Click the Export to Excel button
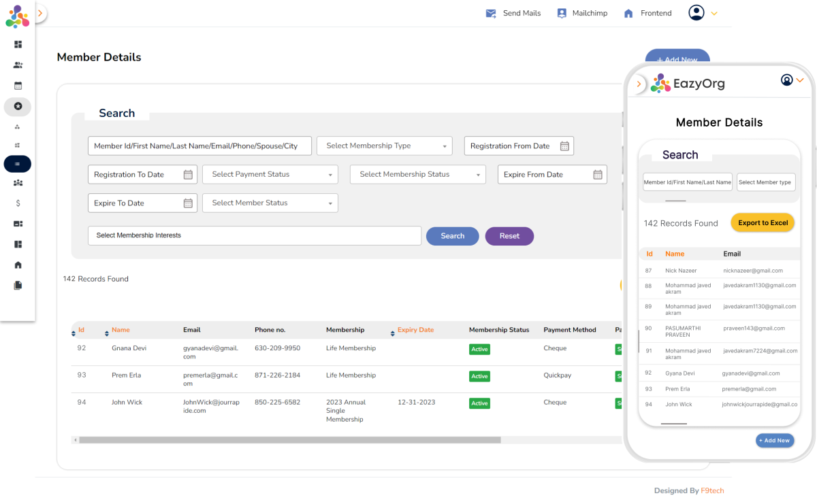The height and width of the screenshot is (504, 817). pyautogui.click(x=763, y=223)
